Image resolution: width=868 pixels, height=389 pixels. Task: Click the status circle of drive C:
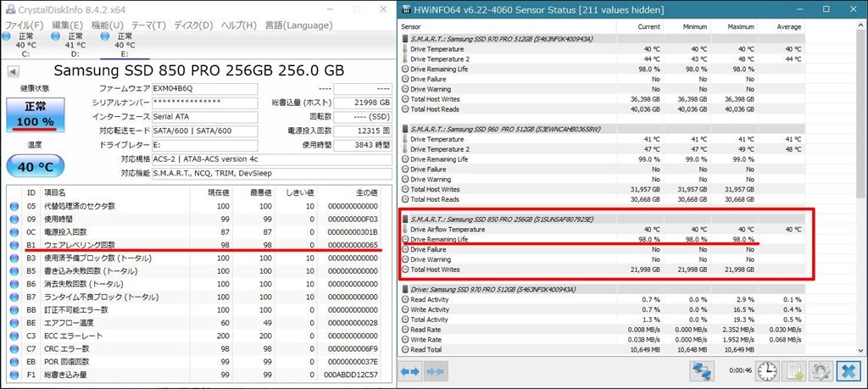(x=6, y=36)
